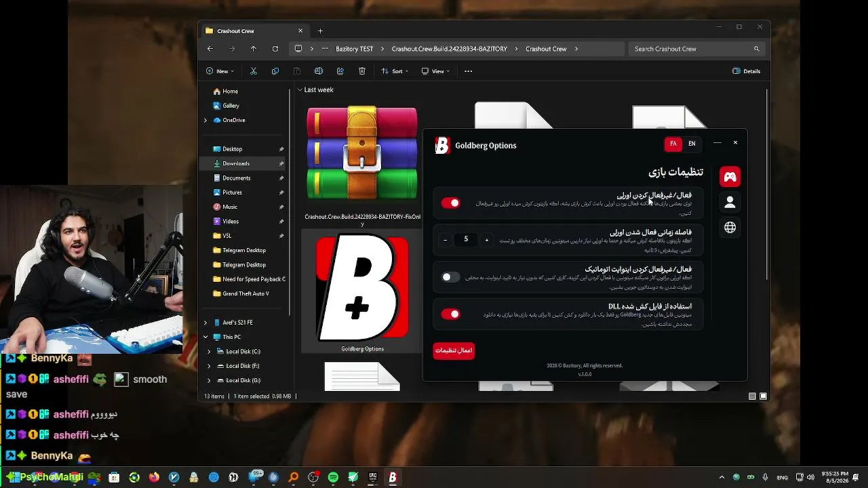Switch Goldberg Options language to EN
The image size is (868, 488).
click(x=692, y=144)
